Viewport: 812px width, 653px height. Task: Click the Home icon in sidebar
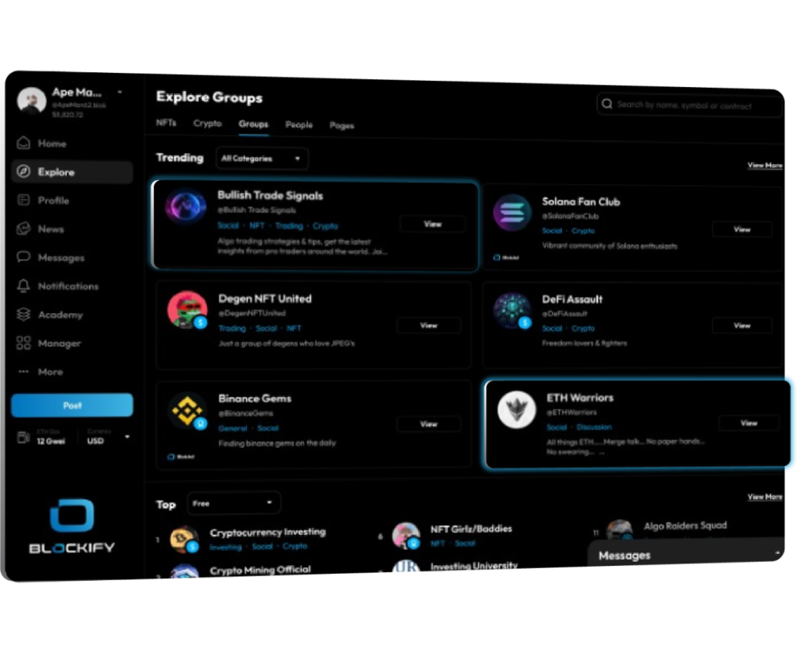24,143
